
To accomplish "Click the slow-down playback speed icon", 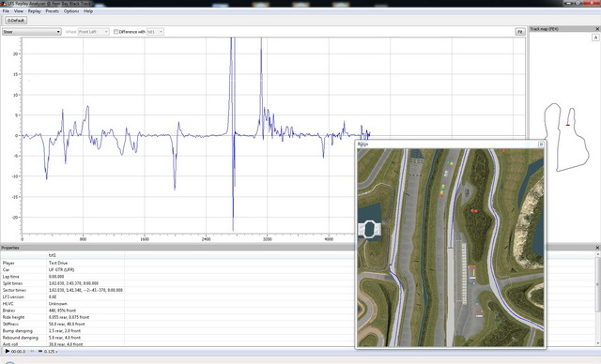I will point(32,351).
